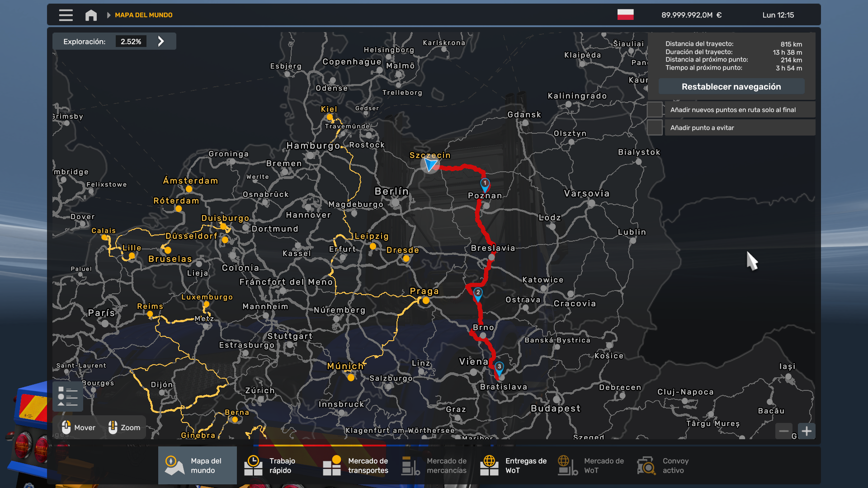Click the home icon in header
Image resolution: width=868 pixels, height=488 pixels.
coord(91,15)
